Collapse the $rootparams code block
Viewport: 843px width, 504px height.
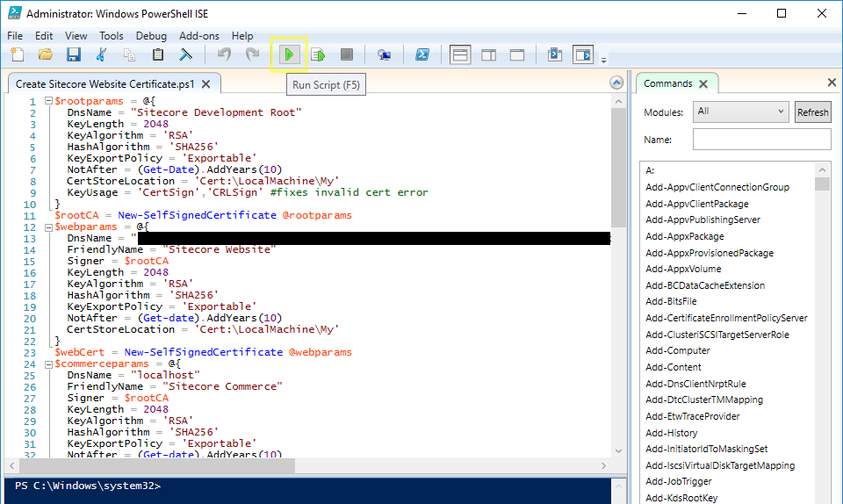48,100
